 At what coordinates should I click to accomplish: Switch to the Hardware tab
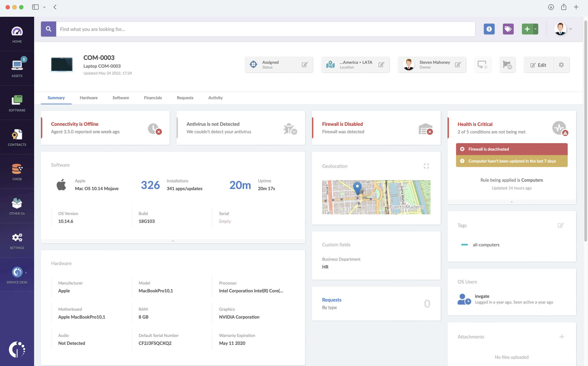(x=88, y=98)
